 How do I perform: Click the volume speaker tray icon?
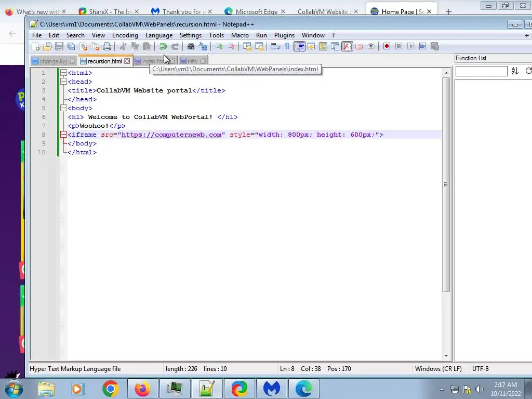[479, 389]
